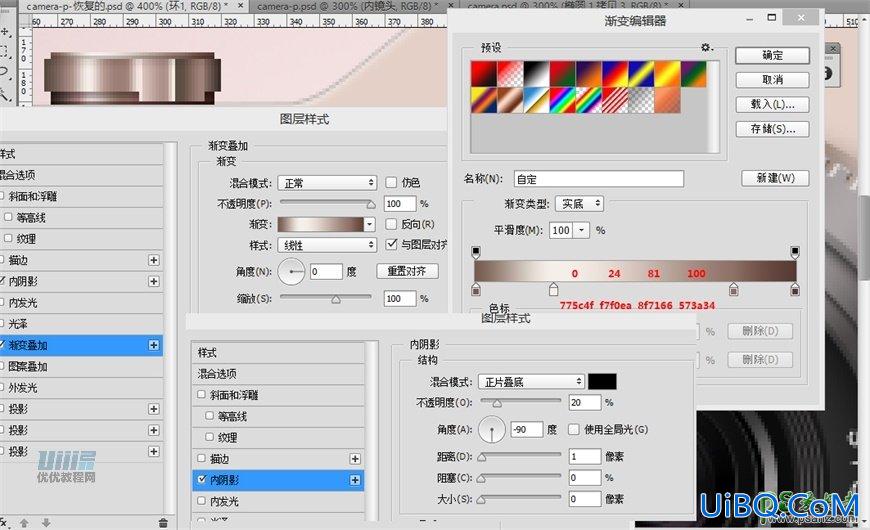The width and height of the screenshot is (870, 530).
Task: Click the plus icon beside 渐变叠加
Action: click(x=154, y=345)
